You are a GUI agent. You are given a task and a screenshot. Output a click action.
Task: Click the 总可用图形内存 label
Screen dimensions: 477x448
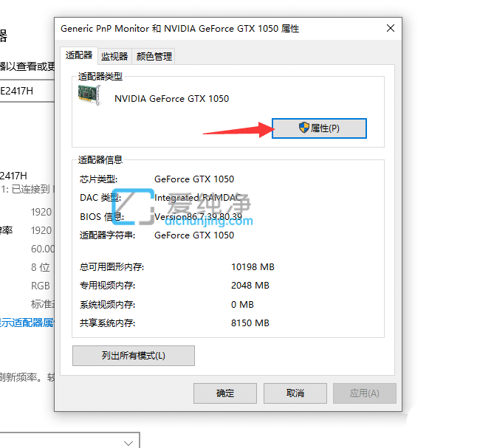(x=111, y=267)
